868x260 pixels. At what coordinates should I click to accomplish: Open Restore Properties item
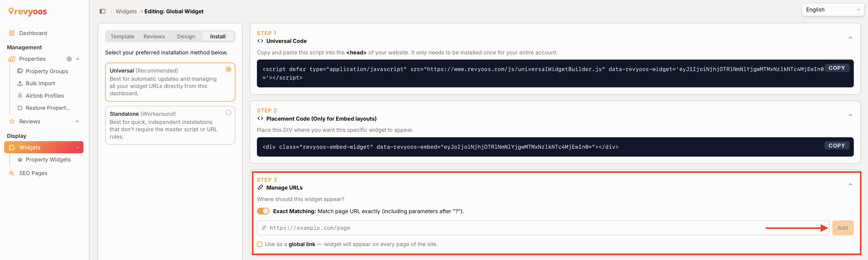pos(48,108)
